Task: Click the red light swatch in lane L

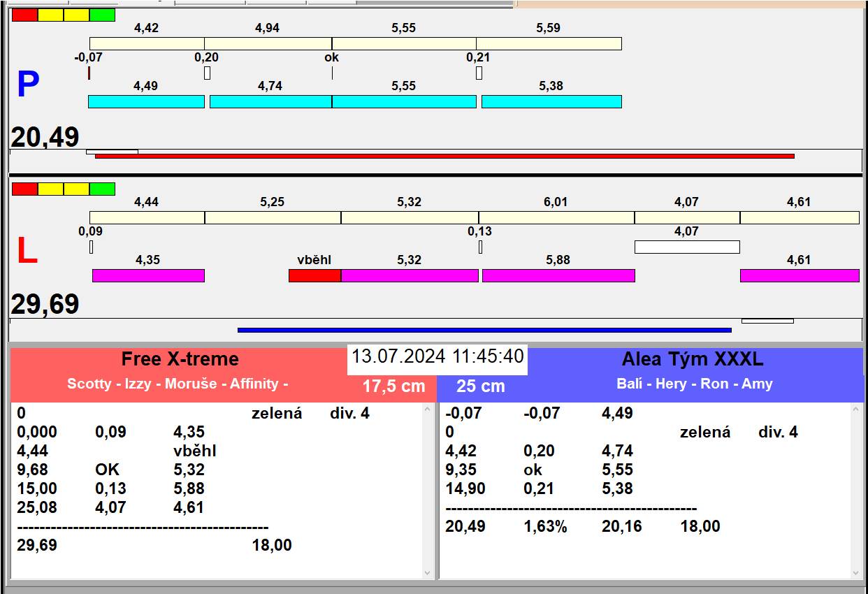Action: (25, 189)
